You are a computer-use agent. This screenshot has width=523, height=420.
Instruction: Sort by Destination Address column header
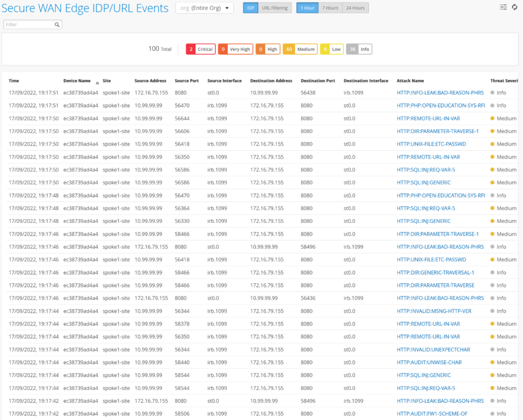(x=271, y=81)
